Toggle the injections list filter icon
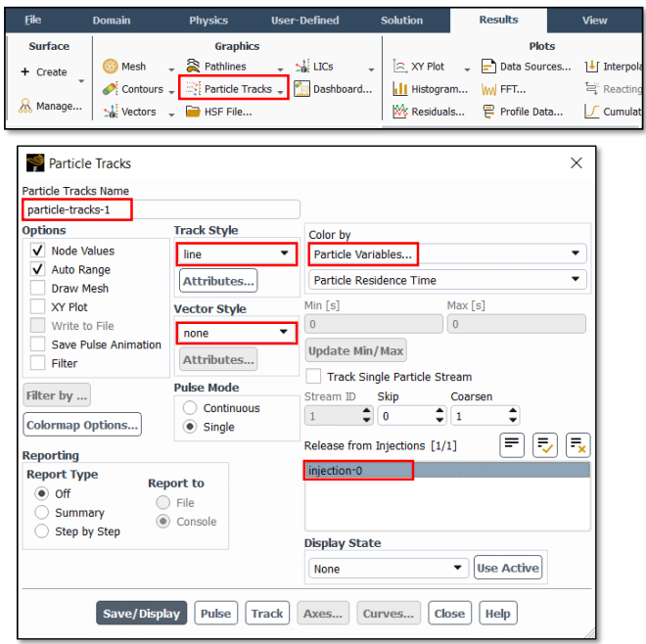The height and width of the screenshot is (644, 646). (x=512, y=445)
